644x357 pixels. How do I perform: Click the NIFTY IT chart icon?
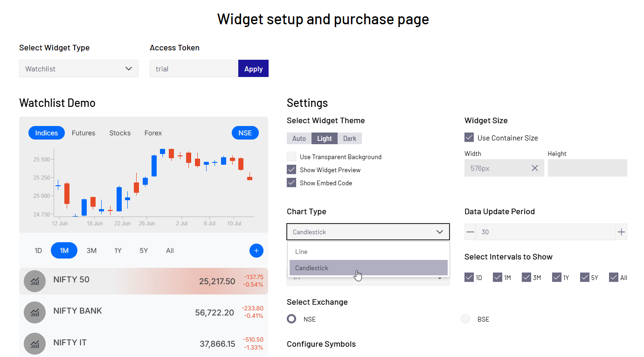[x=35, y=344]
